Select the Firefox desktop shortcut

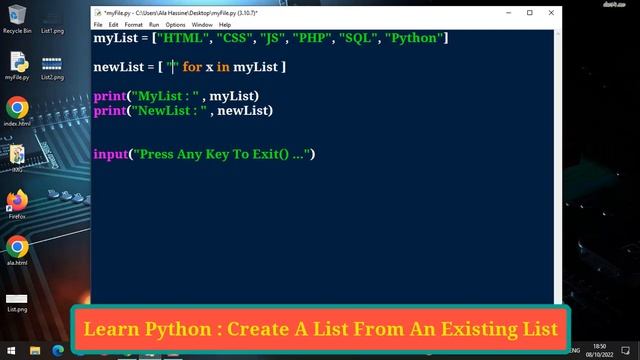pos(17,204)
